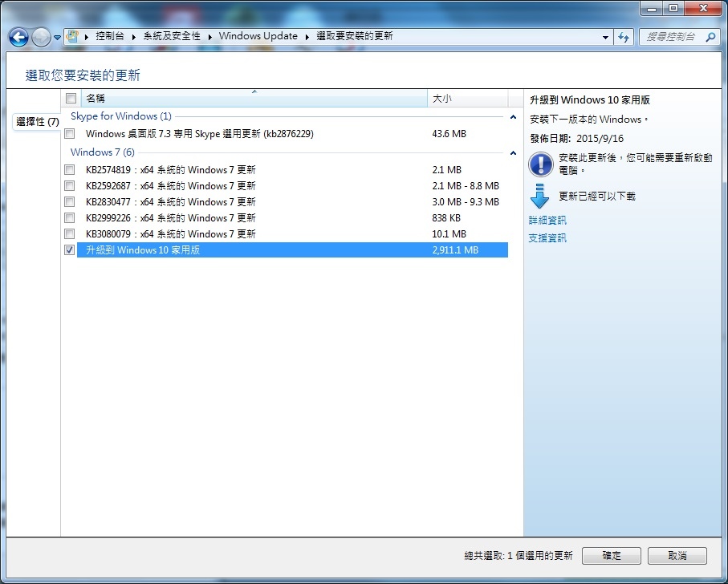Check the KB2574819 update checkbox
This screenshot has width=728, height=584.
pos(70,170)
